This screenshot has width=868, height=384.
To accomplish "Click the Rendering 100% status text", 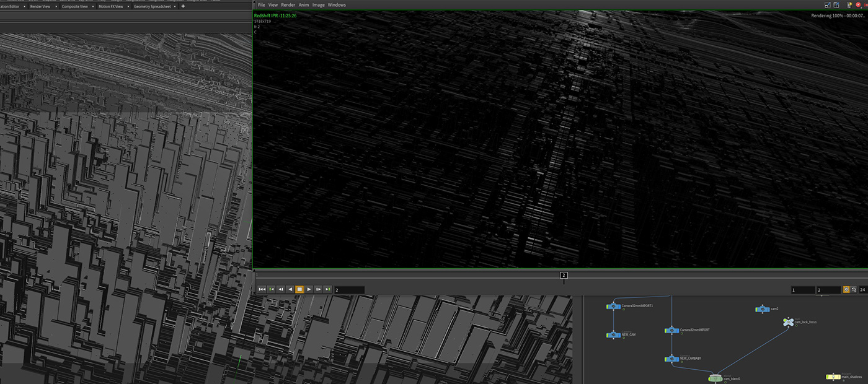I will click(x=838, y=15).
